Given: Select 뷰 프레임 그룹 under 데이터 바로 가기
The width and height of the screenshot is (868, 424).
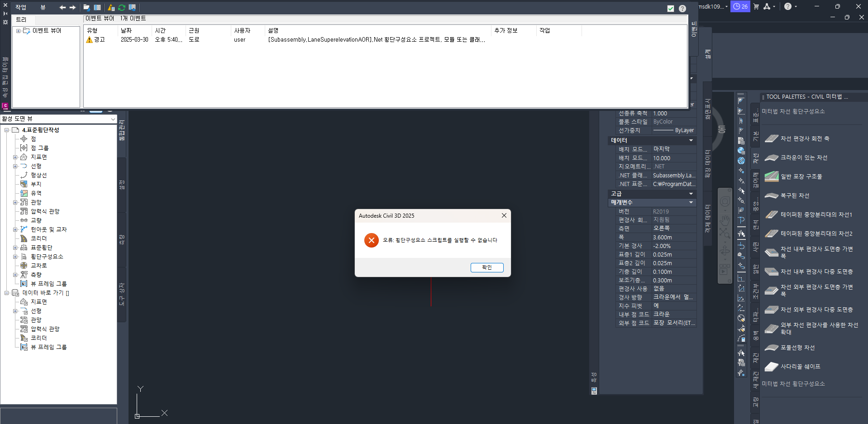Looking at the screenshot, I should [48, 348].
